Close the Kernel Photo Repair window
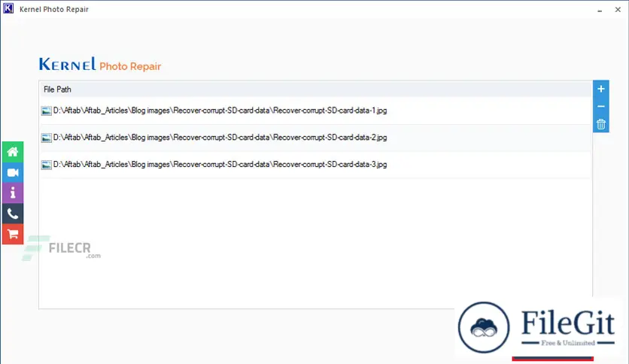Viewport: 629px width, 364px height. (x=618, y=10)
